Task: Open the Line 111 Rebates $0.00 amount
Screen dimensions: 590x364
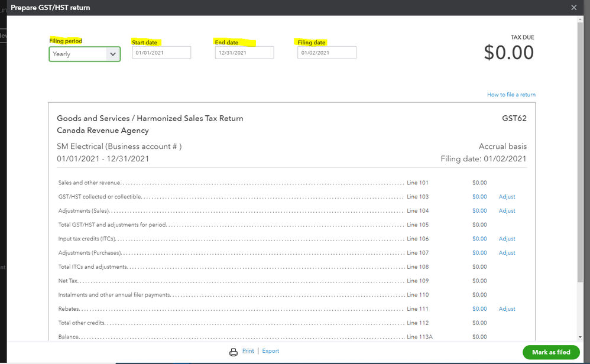Action: pyautogui.click(x=479, y=309)
